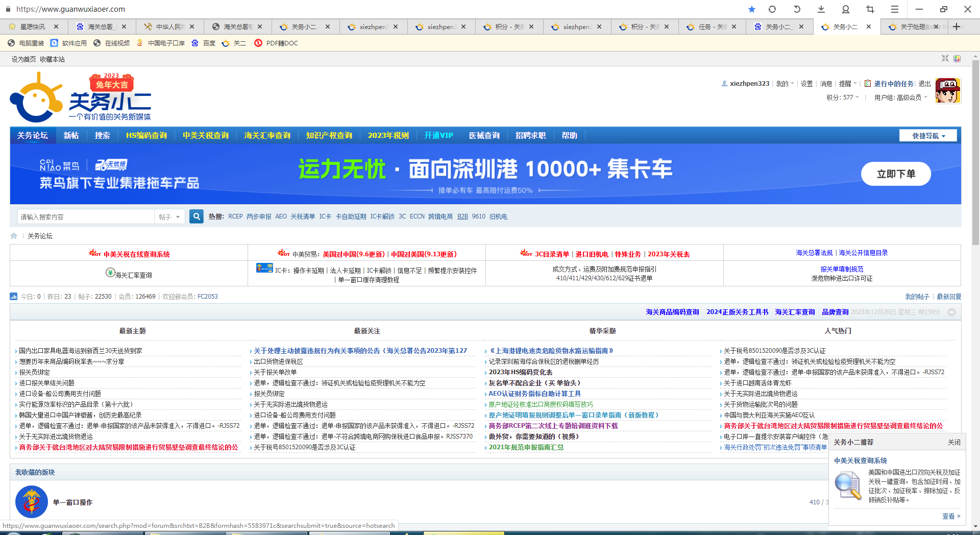Viewport: 980px width, 535px height.
Task: Open the PDF转DOC bookmark
Action: [276, 43]
